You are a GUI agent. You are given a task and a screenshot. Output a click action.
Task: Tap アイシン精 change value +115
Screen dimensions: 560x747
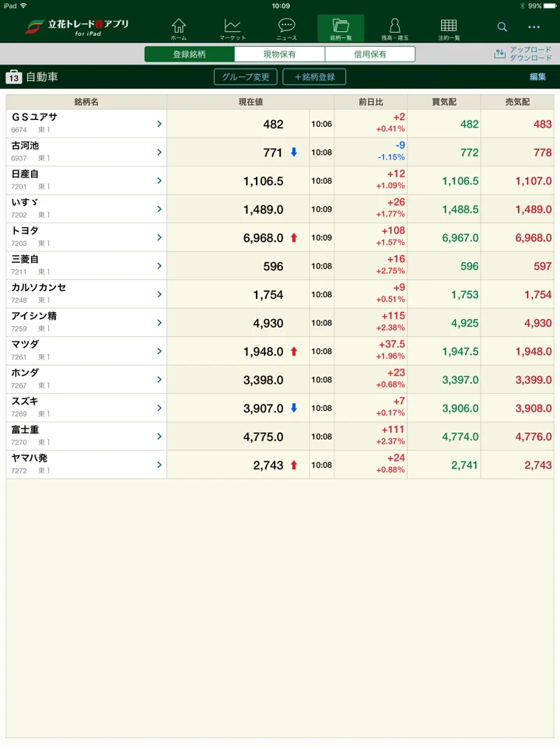393,316
